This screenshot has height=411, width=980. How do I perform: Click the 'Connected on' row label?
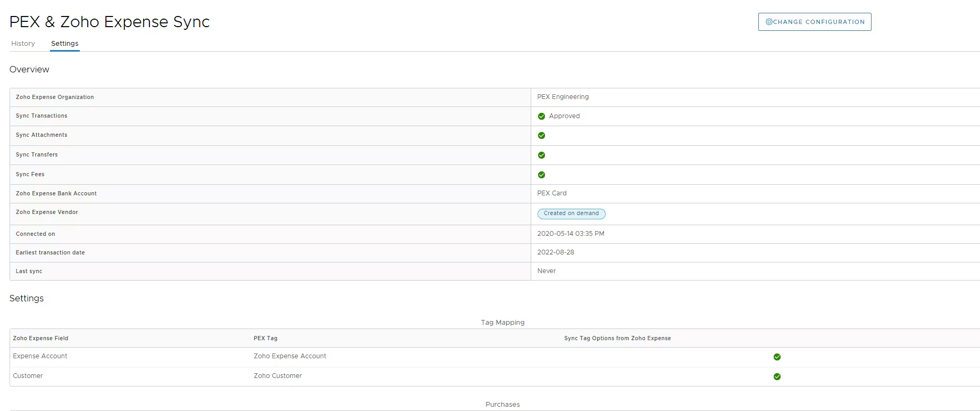pos(35,234)
